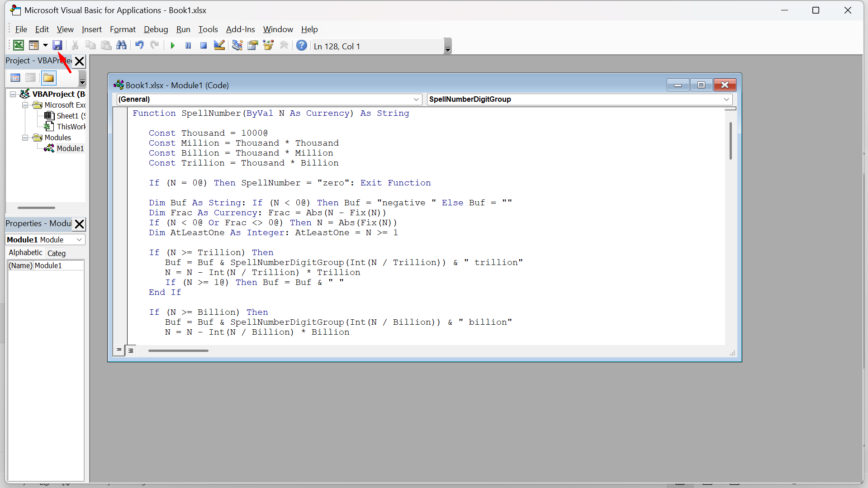Screen dimensions: 868x488
Task: Maximize the Module1 code window
Action: pos(701,85)
